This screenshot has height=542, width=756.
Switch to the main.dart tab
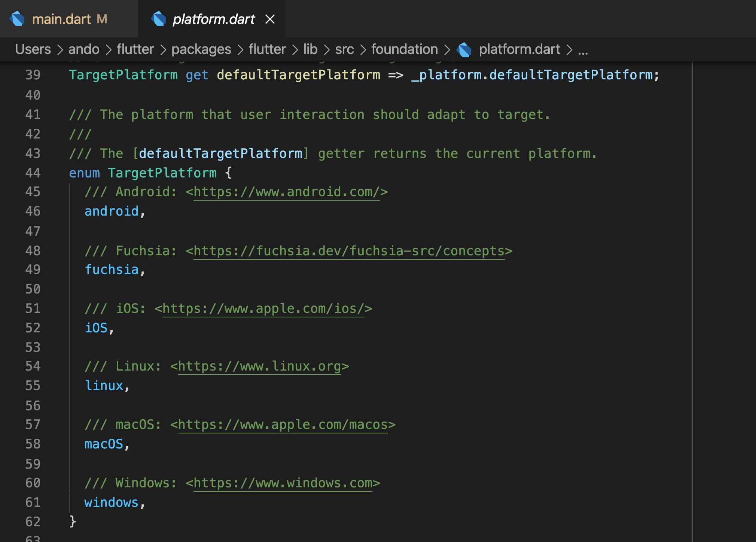point(62,19)
